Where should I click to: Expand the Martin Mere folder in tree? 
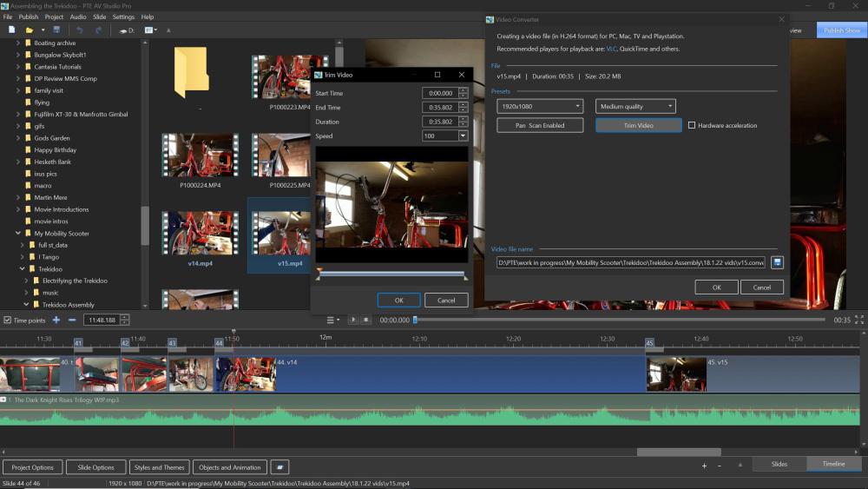(18, 197)
